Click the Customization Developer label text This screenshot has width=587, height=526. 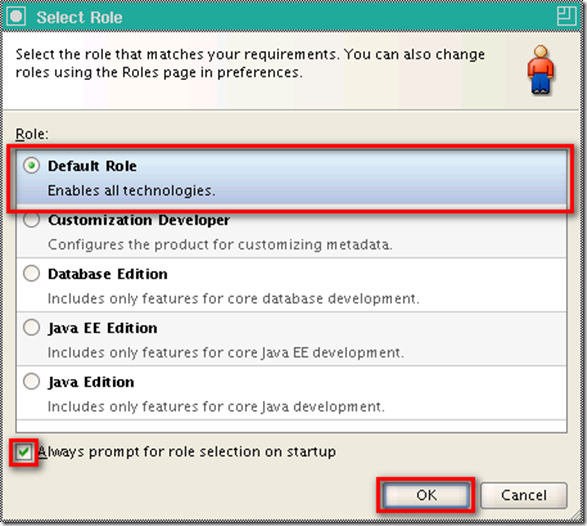[x=139, y=220]
